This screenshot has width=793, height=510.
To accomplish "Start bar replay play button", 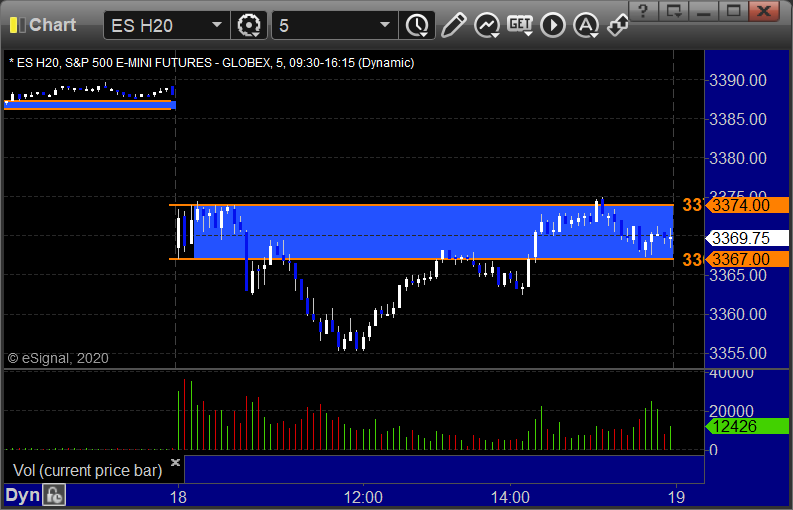I will (553, 25).
